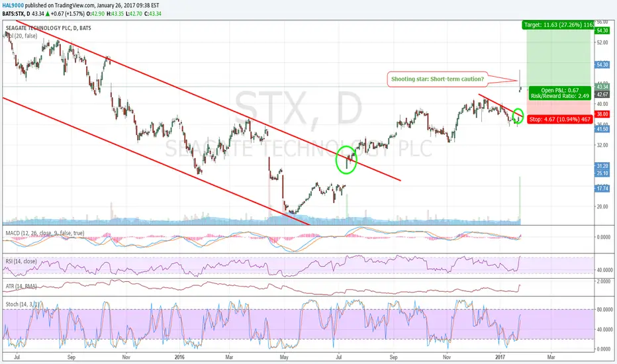This screenshot has width=617, height=364.
Task: Select the MACD (12, 26, close, 9) label
Action: pos(44,233)
